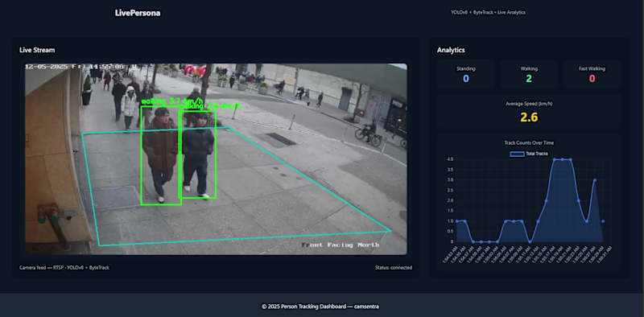Click the Walking value 2
644x317 pixels.
529,78
